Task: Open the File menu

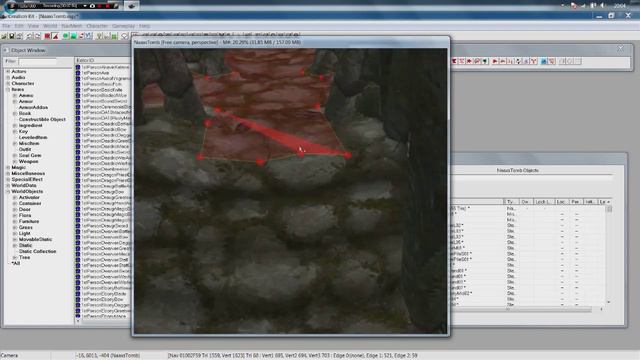Action: [6, 26]
